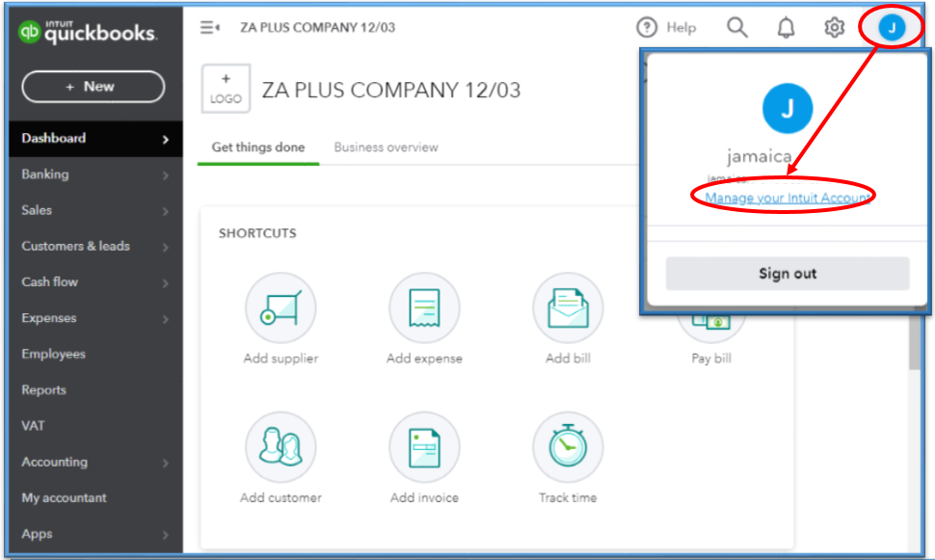935x560 pixels.
Task: Expand the Customers & leads chevron
Action: pyautogui.click(x=166, y=247)
